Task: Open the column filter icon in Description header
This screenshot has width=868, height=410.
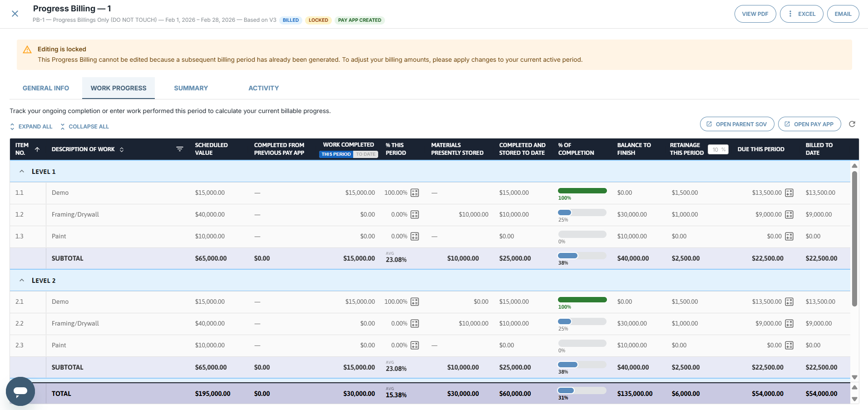Action: coord(180,149)
